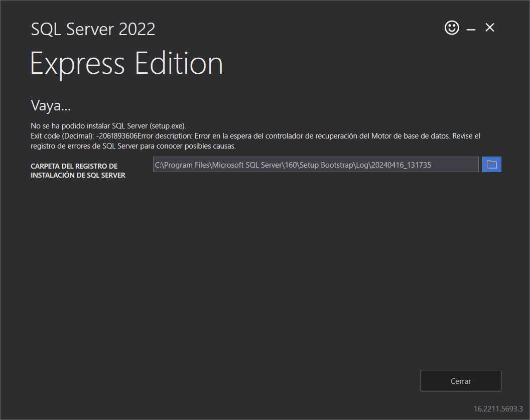Click the smiley feedback icon

452,28
